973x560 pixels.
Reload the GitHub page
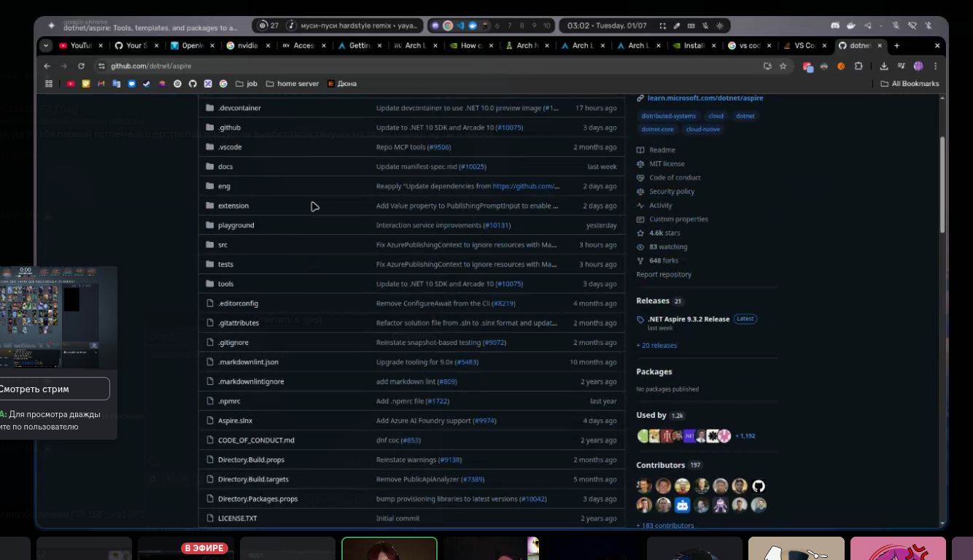tap(81, 66)
